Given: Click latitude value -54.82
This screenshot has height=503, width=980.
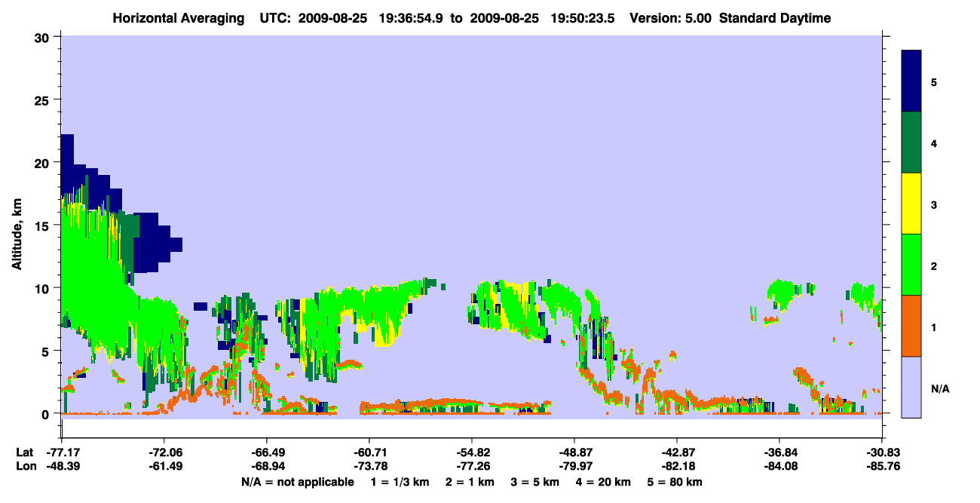Looking at the screenshot, I should (472, 452).
